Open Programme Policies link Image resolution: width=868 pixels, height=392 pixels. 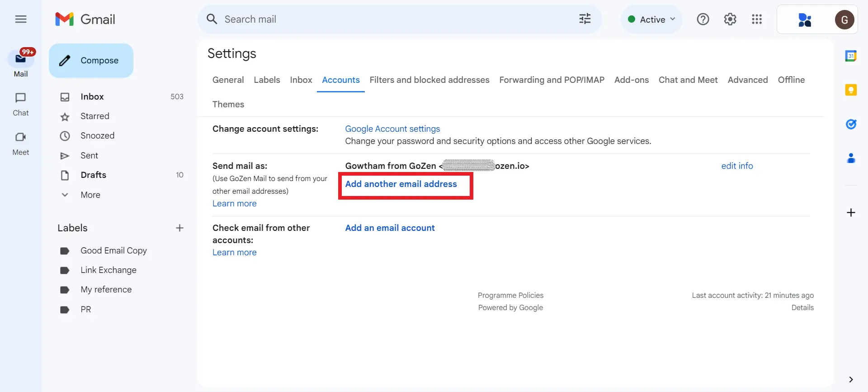(x=510, y=295)
